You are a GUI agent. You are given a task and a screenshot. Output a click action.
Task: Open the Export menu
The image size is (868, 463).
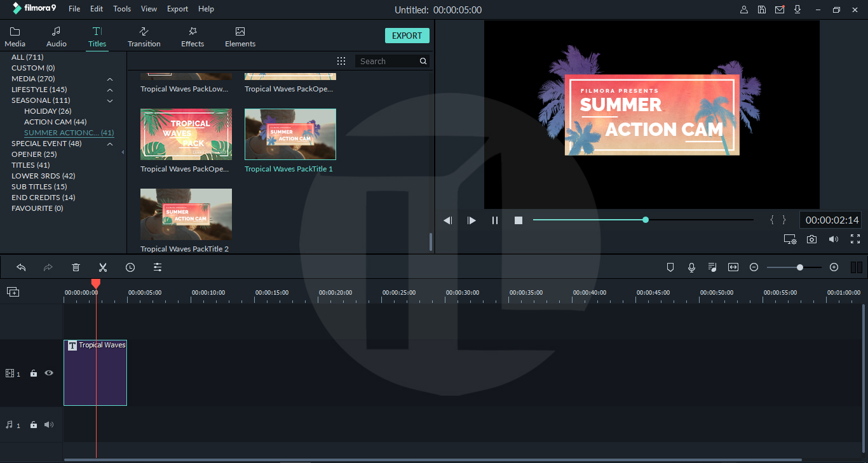tap(177, 8)
